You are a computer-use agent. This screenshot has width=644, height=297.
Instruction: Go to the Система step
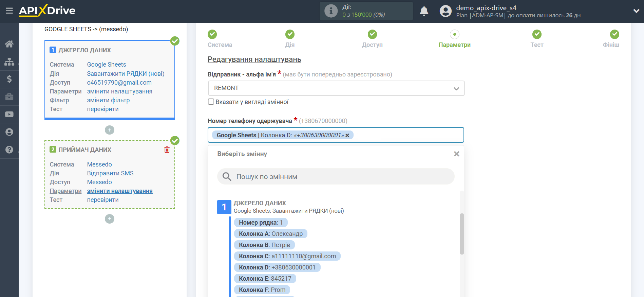[x=220, y=39]
